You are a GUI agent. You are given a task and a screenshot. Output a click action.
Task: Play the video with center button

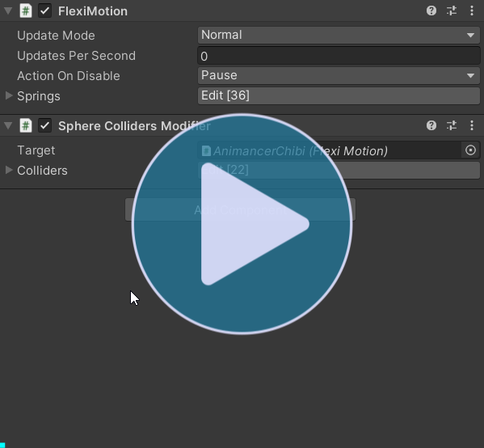[x=242, y=224]
